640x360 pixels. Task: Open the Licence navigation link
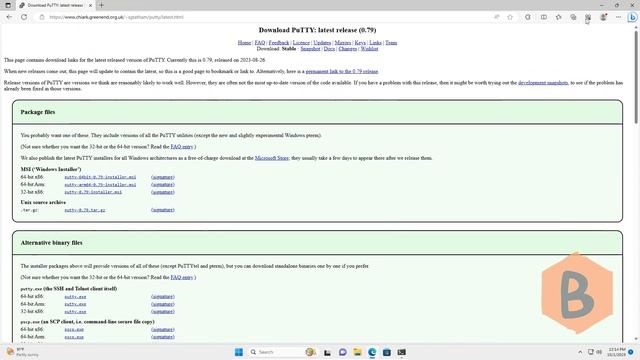(301, 42)
